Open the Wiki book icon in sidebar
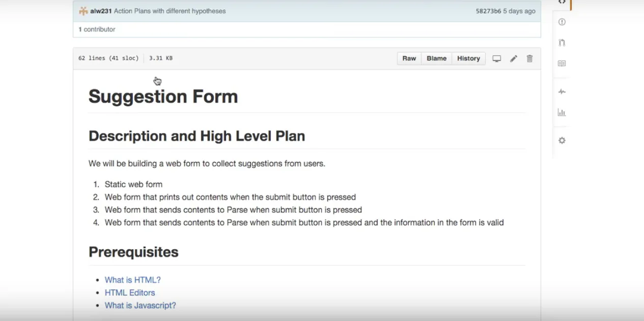644x321 pixels. 562,64
